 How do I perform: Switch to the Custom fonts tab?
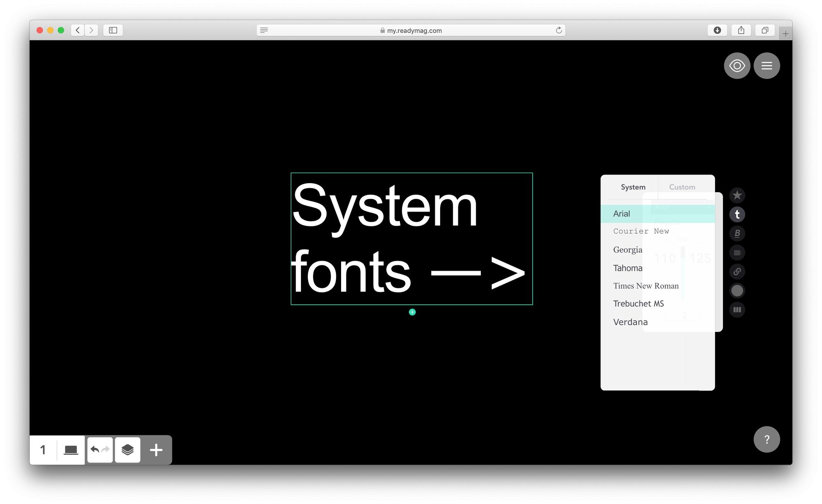pos(682,187)
